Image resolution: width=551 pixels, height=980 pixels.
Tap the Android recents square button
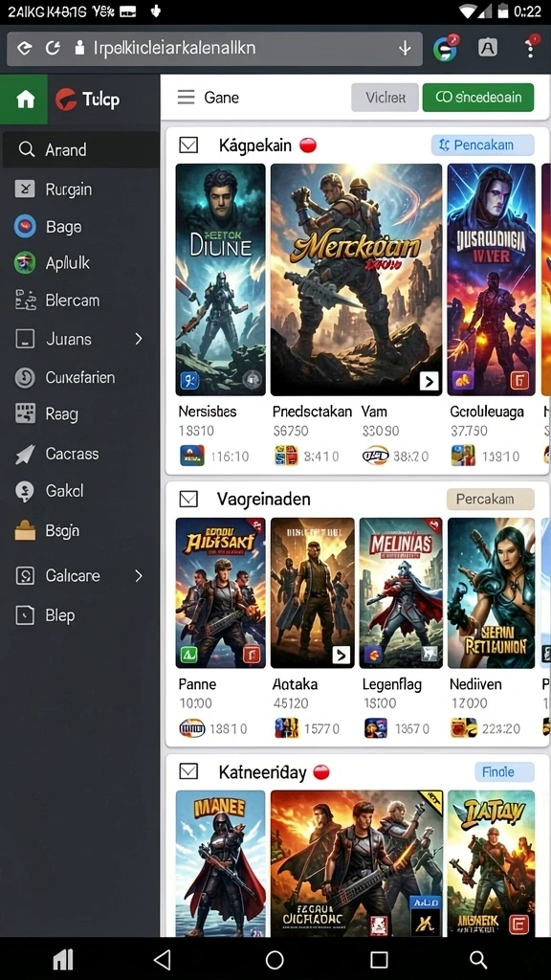[379, 959]
